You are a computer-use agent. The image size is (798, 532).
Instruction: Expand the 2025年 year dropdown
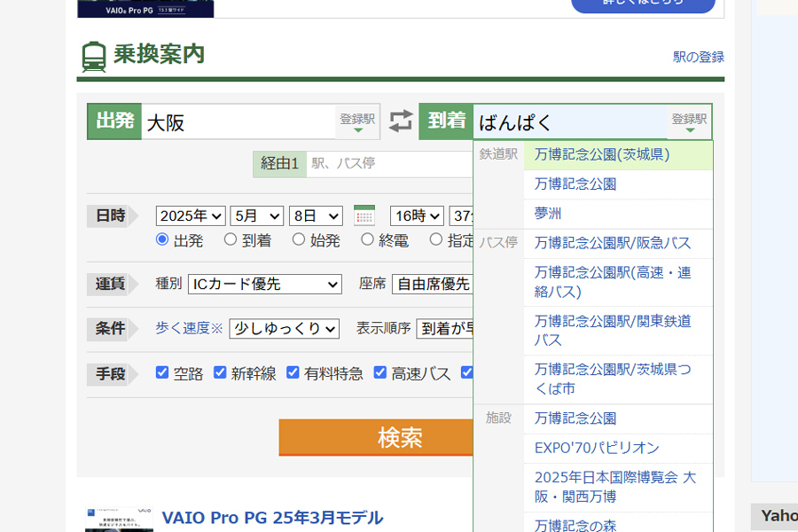click(x=191, y=215)
